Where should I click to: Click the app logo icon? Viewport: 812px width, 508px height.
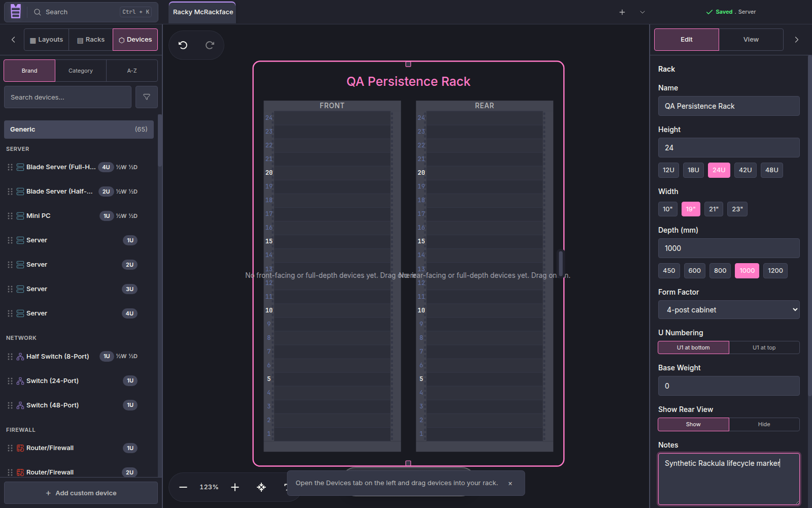(x=16, y=11)
